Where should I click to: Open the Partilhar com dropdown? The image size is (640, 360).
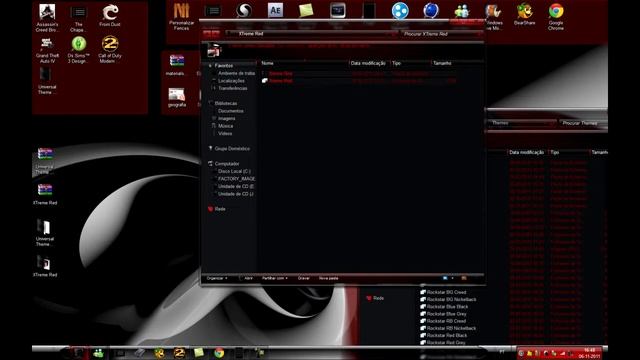[x=275, y=278]
